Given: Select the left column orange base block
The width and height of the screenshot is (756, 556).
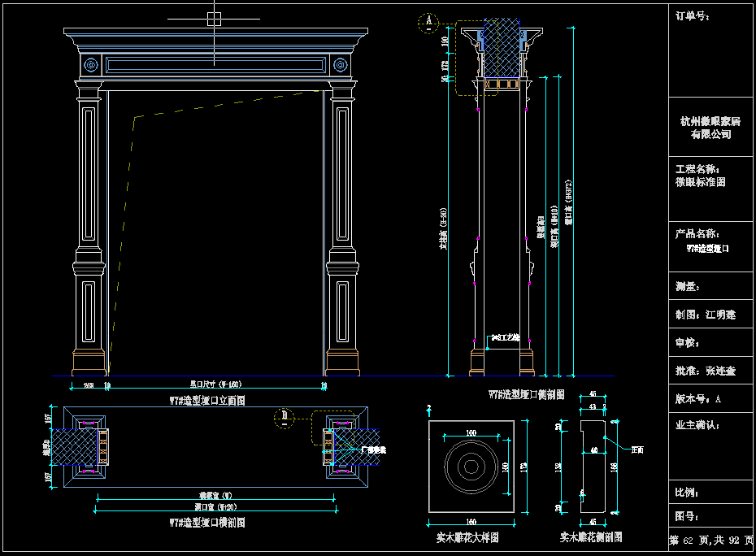Looking at the screenshot, I should point(89,363).
